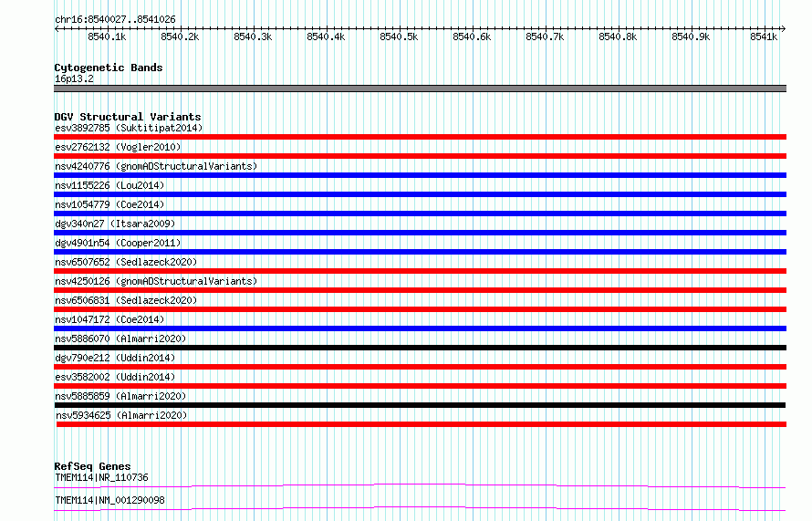This screenshot has width=812, height=521.
Task: Open variant nsv4250126 (gnomADStructuralVariants) label
Action: pyautogui.click(x=156, y=281)
